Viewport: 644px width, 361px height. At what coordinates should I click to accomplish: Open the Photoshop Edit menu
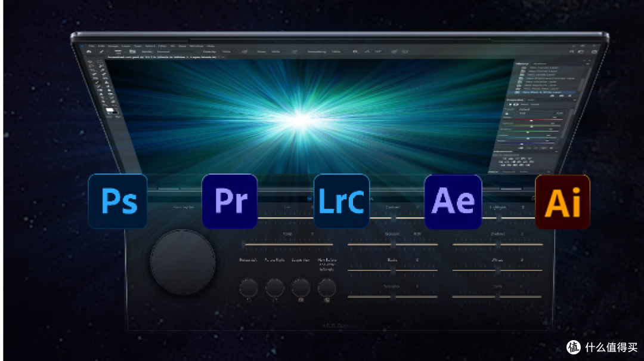pyautogui.click(x=101, y=46)
